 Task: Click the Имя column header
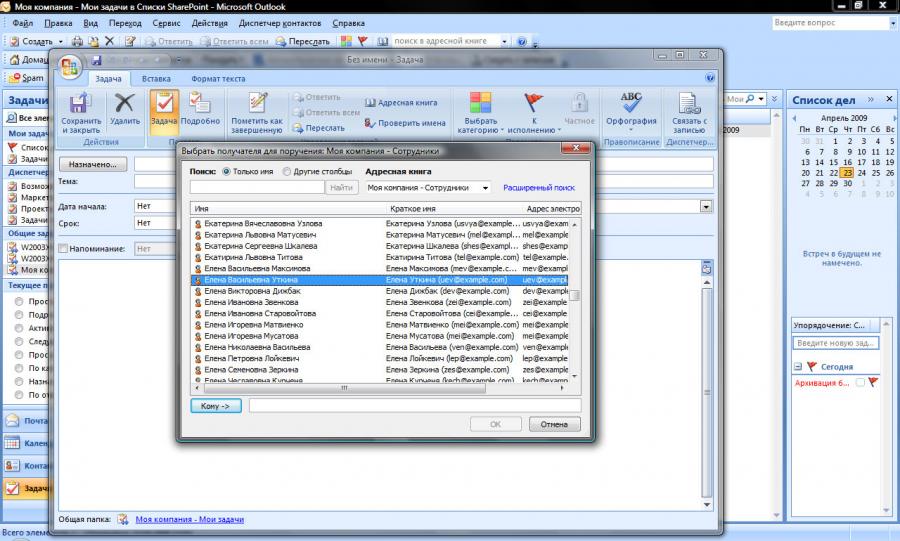[x=289, y=209]
